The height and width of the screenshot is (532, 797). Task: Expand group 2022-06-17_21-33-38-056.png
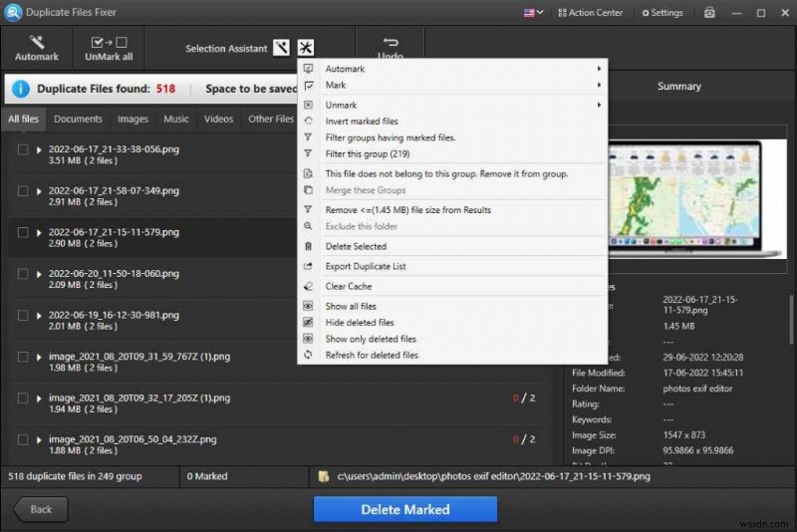pyautogui.click(x=39, y=149)
